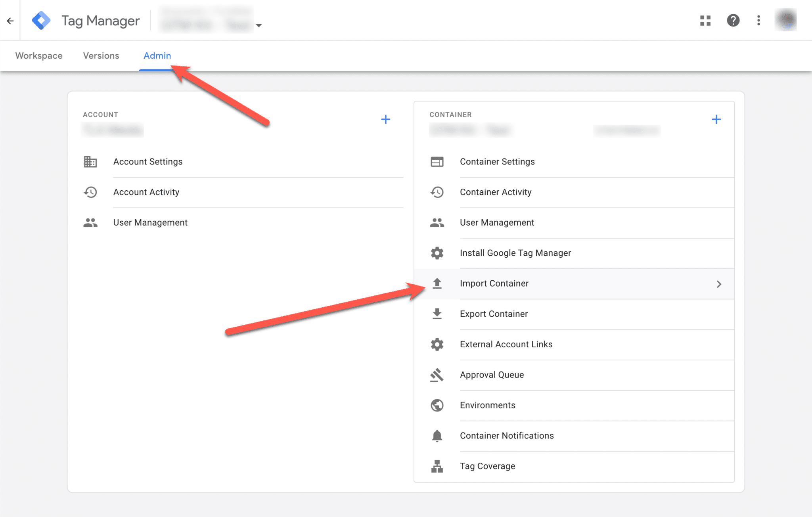
Task: Click the Tag Manager logo
Action: click(x=41, y=21)
